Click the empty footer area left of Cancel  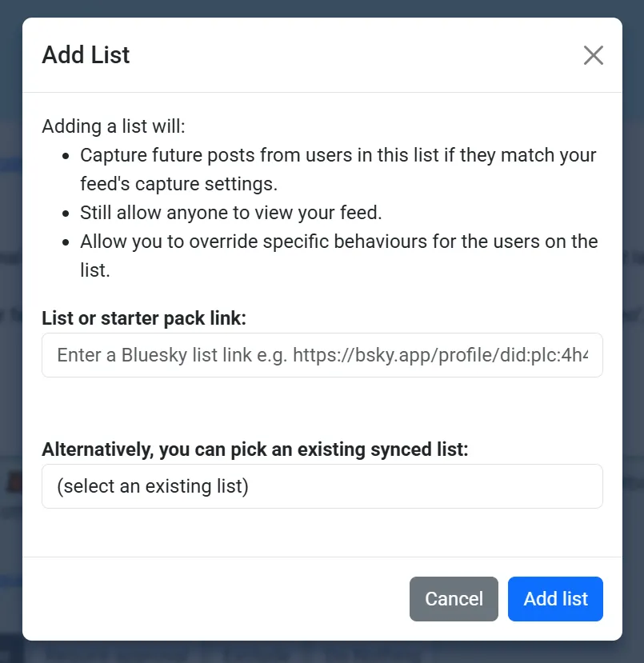tap(216, 599)
